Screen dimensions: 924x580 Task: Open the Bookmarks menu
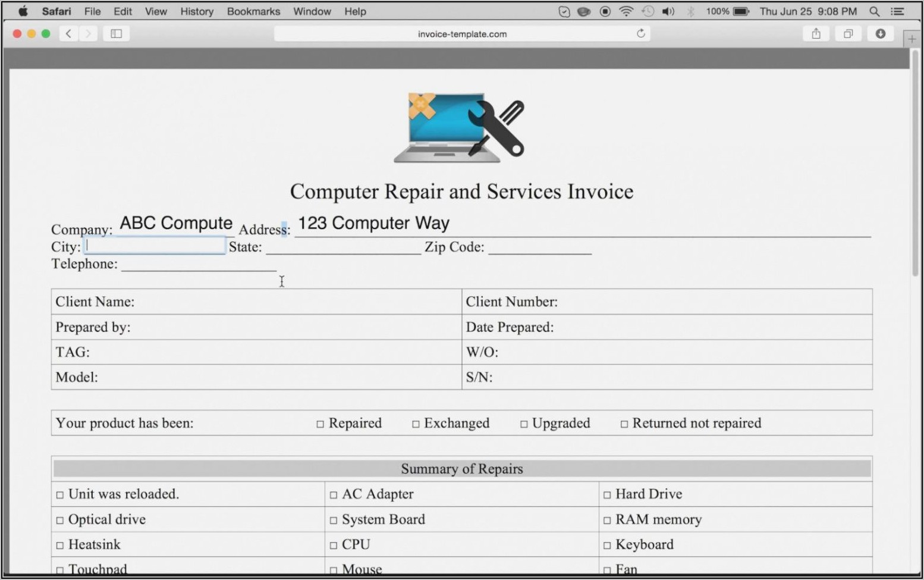(x=253, y=11)
